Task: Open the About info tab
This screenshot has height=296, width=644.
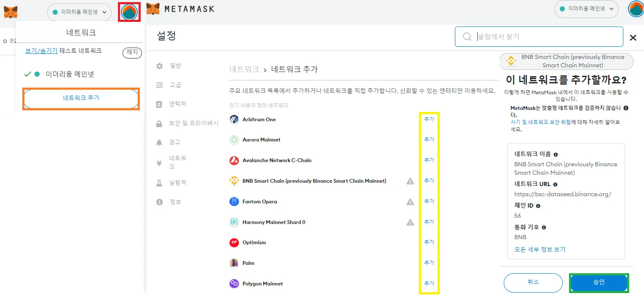Action: coord(176,202)
